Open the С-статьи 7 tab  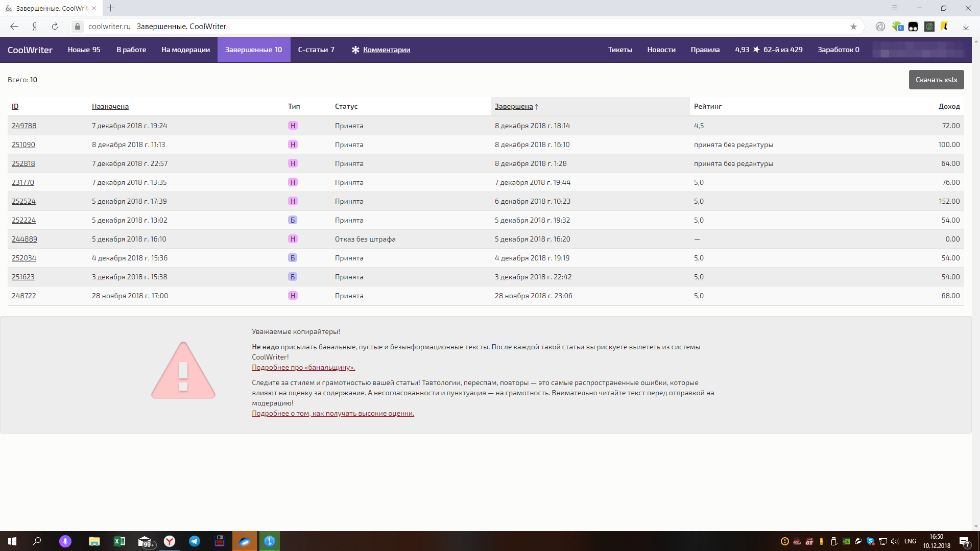coord(316,50)
